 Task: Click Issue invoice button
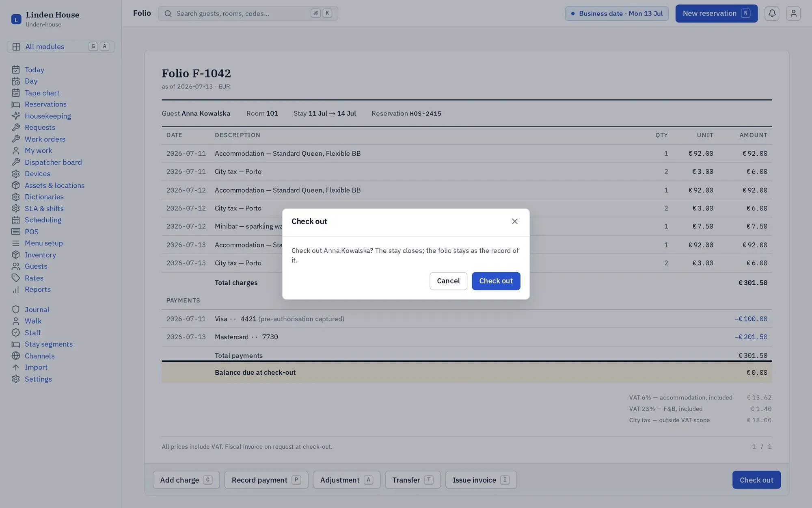pos(481,480)
